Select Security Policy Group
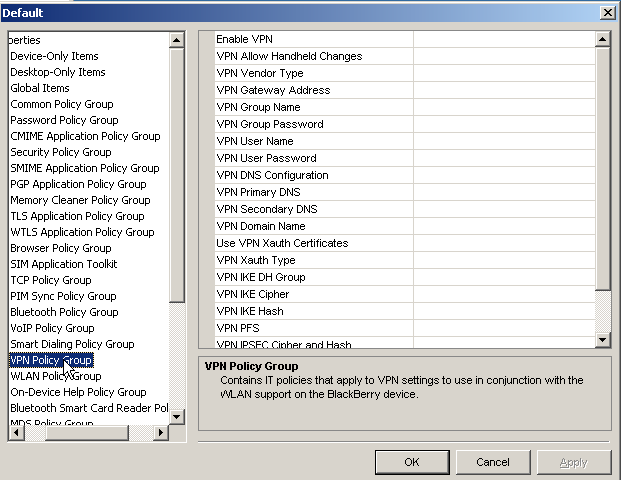The height and width of the screenshot is (480, 621). tap(61, 152)
